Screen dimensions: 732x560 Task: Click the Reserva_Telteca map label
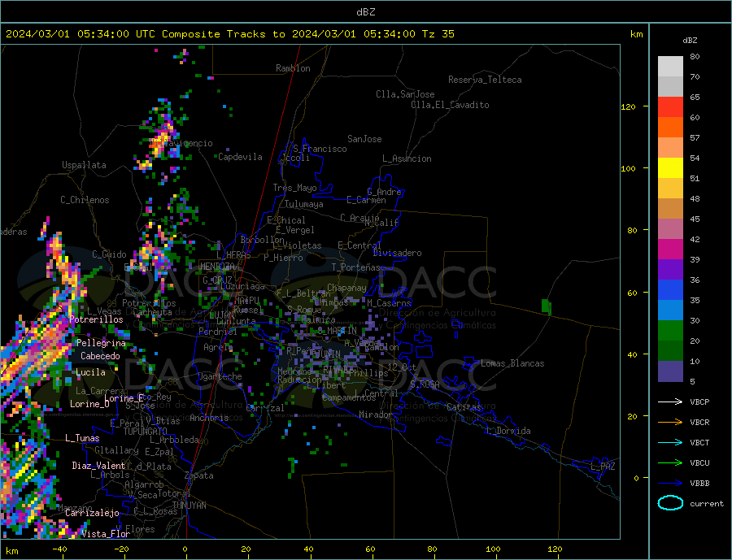click(x=485, y=80)
